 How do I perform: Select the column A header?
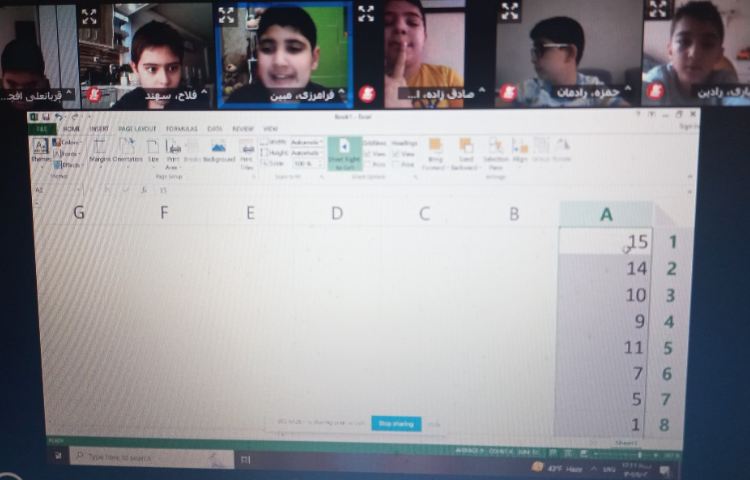pos(606,214)
